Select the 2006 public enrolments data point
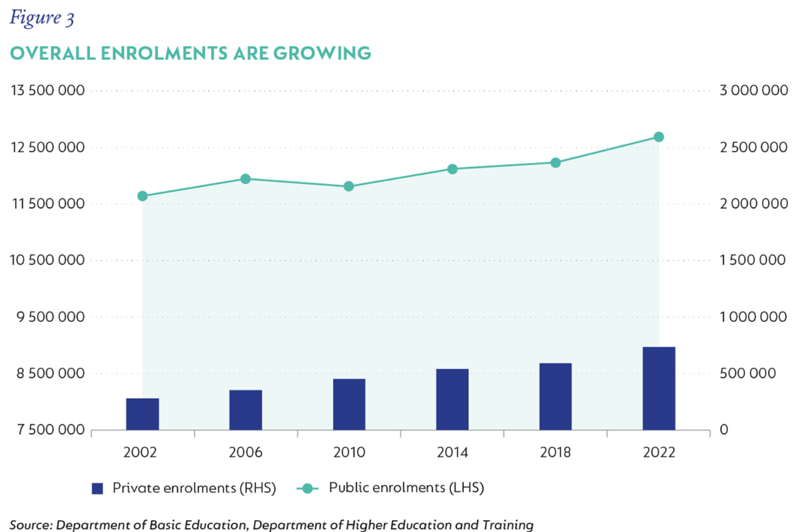Screen dimensions: 798x532 (x=245, y=179)
